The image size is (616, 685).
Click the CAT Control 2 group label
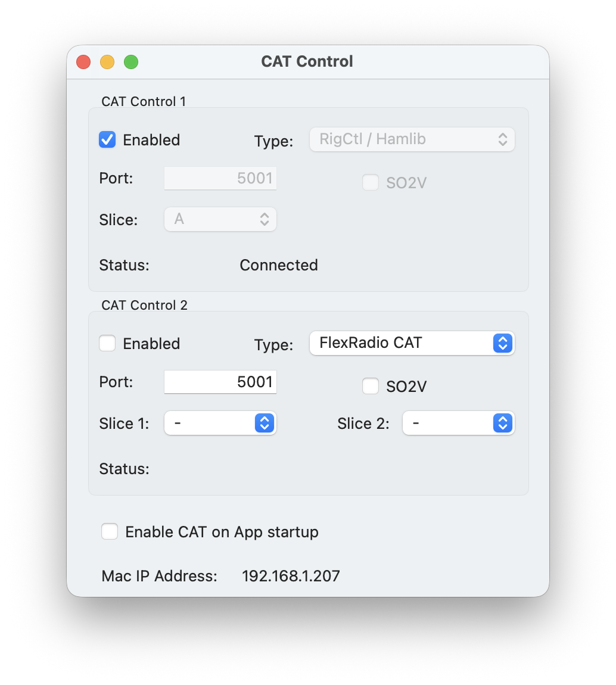[144, 305]
